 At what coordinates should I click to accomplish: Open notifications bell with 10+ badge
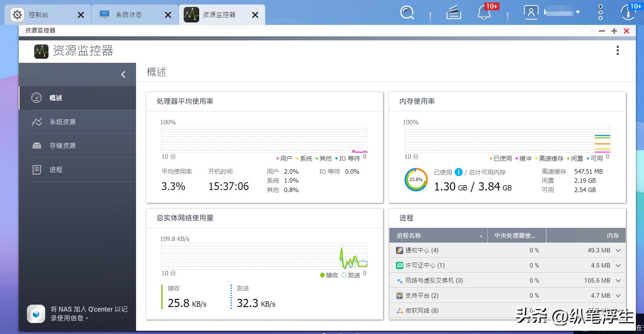[x=484, y=13]
